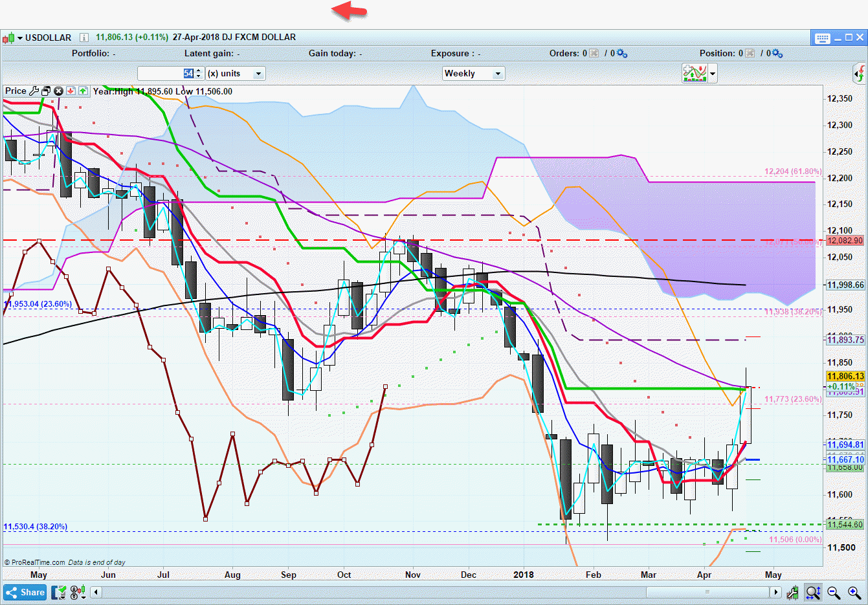
Task: Click the 11,893.75 axis price label
Action: [845, 340]
